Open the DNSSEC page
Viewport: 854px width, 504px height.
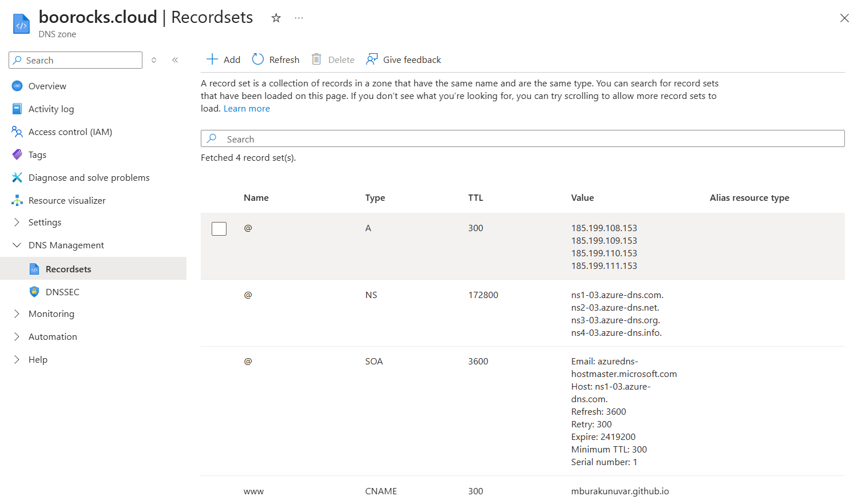tap(62, 292)
